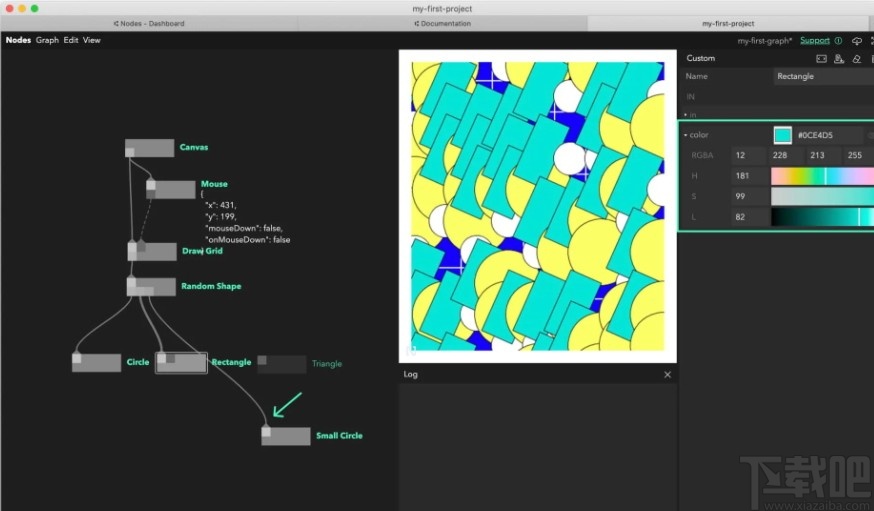
Task: Click the info icon next to Support
Action: (x=838, y=41)
